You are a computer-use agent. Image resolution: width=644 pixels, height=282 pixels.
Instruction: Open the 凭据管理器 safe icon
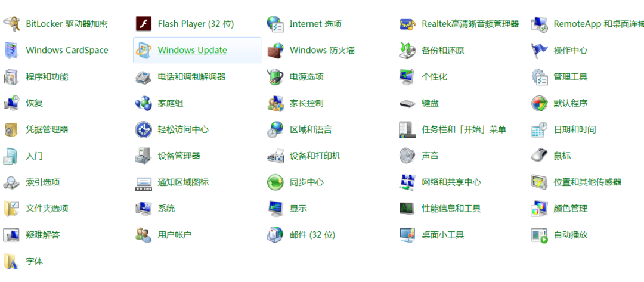pyautogui.click(x=11, y=129)
